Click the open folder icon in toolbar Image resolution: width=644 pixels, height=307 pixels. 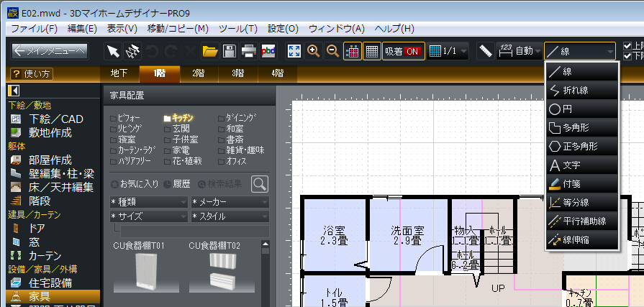coord(209,51)
